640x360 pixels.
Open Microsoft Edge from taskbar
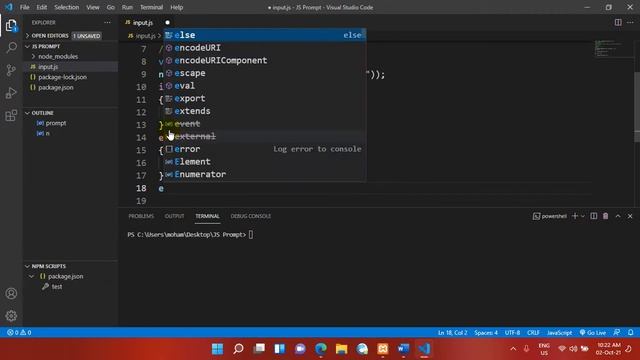[321, 349]
